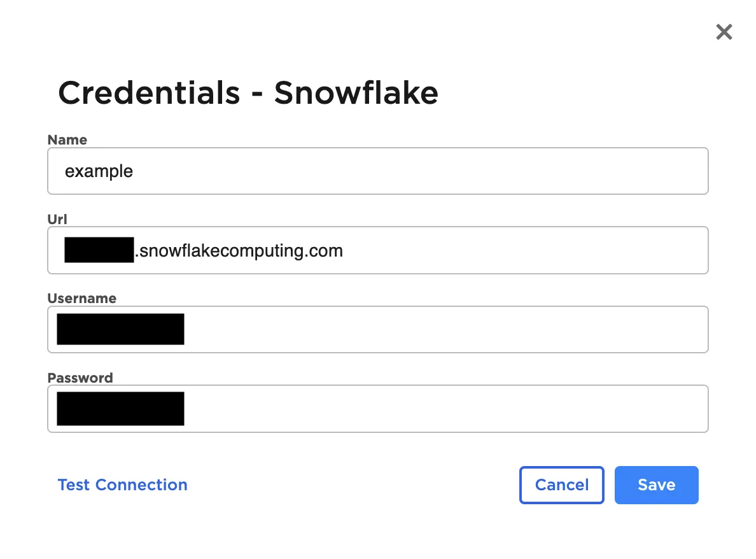Screen dimensions: 756x559
Task: Verify credentials using Test Connection
Action: (122, 485)
